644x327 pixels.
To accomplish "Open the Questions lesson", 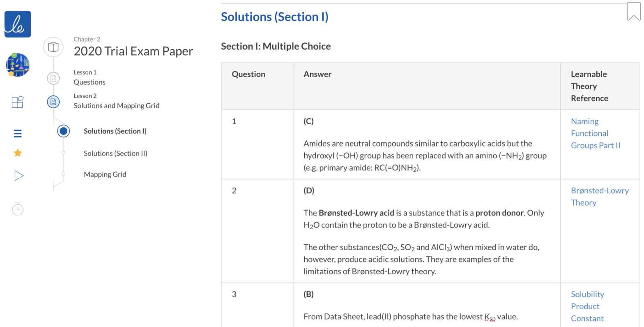I will 90,82.
